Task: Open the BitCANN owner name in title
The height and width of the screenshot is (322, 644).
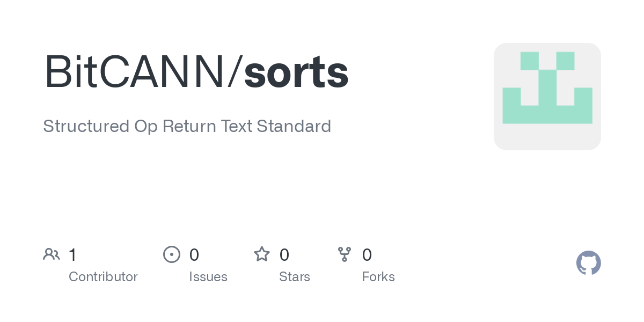Action: [134, 72]
